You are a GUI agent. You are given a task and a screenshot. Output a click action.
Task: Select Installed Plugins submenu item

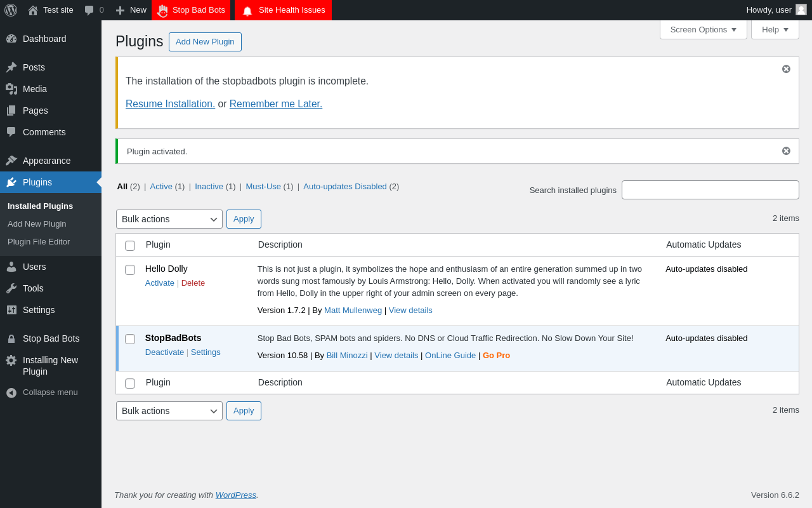click(x=40, y=206)
